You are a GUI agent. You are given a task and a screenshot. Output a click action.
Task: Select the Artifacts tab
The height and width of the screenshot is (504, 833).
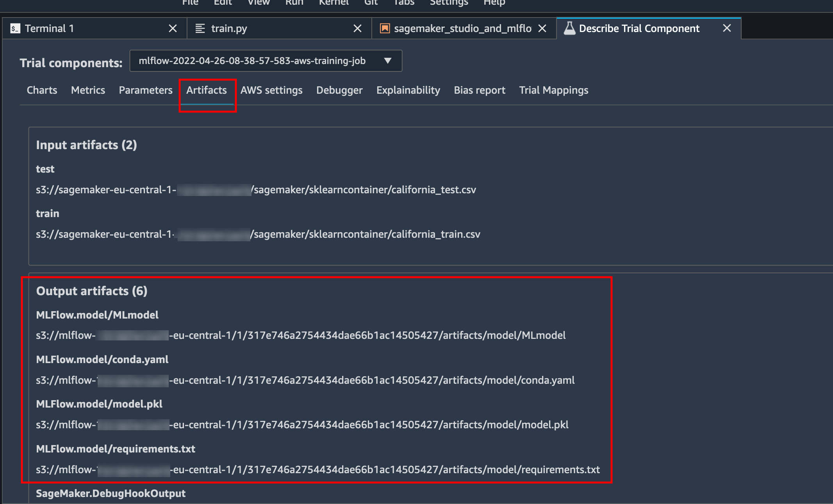207,90
